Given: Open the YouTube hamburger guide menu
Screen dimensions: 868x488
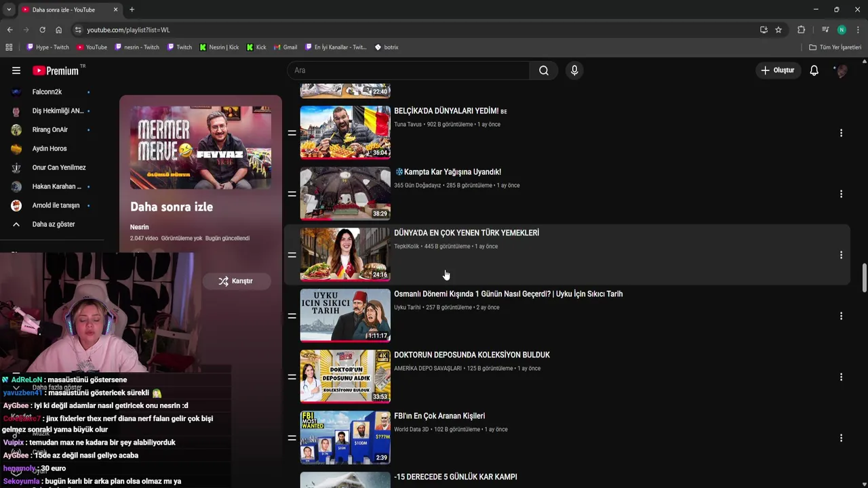Looking at the screenshot, I should point(16,70).
